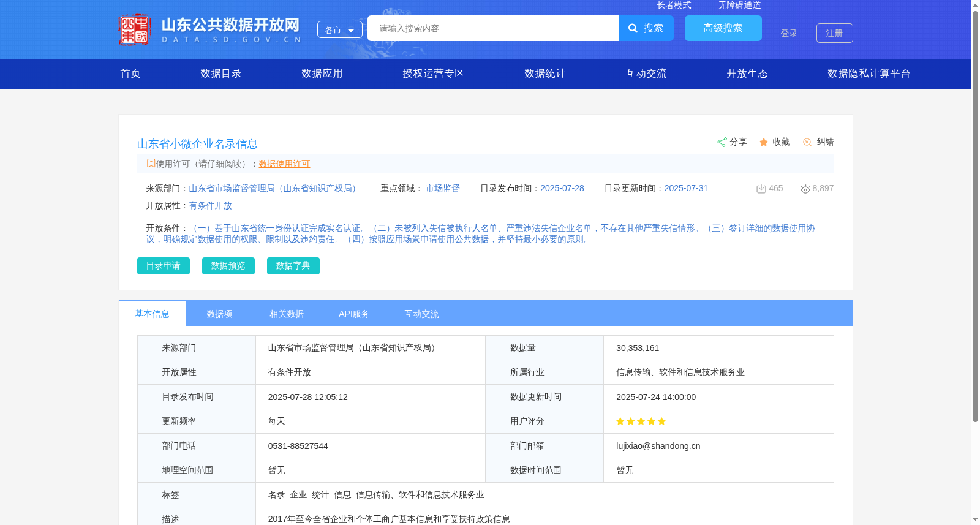Click the 分享 text label
Viewport: 980px width, 525px height.
point(738,142)
